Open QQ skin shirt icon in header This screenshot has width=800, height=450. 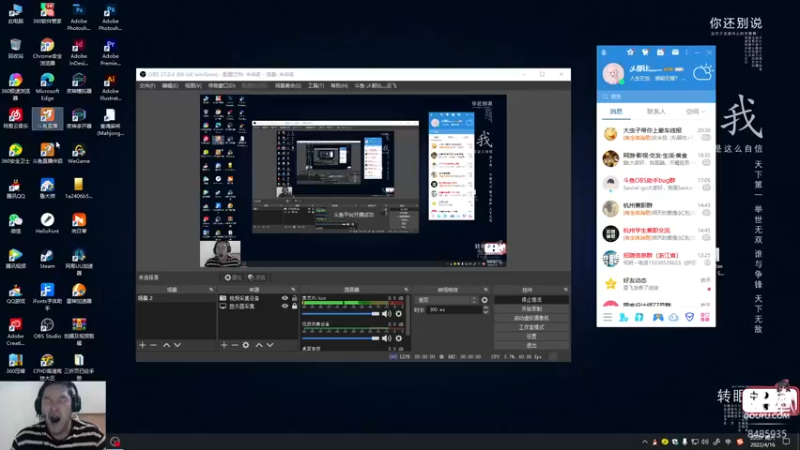click(645, 52)
